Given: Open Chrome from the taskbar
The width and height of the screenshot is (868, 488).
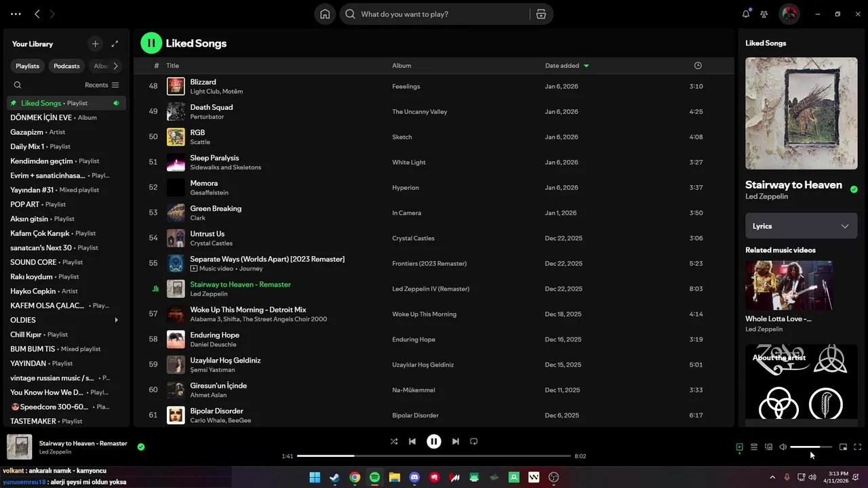Looking at the screenshot, I should 355,477.
